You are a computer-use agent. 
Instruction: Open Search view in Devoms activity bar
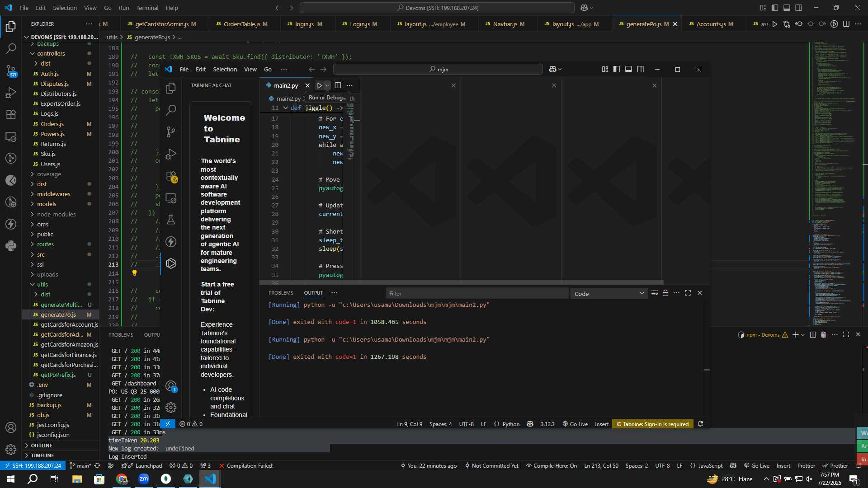11,48
